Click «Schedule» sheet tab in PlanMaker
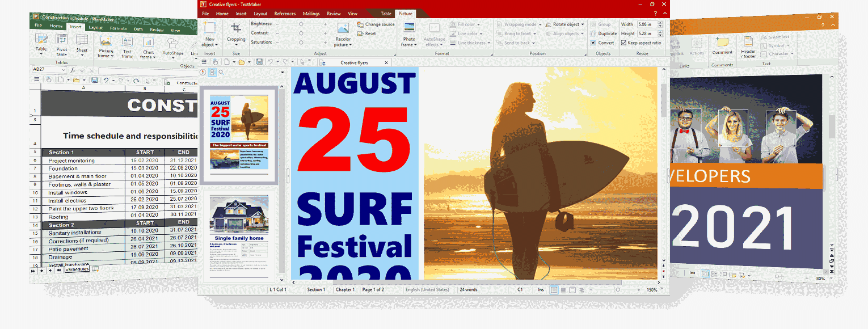Viewport: 868px width, 329px height. (x=76, y=269)
